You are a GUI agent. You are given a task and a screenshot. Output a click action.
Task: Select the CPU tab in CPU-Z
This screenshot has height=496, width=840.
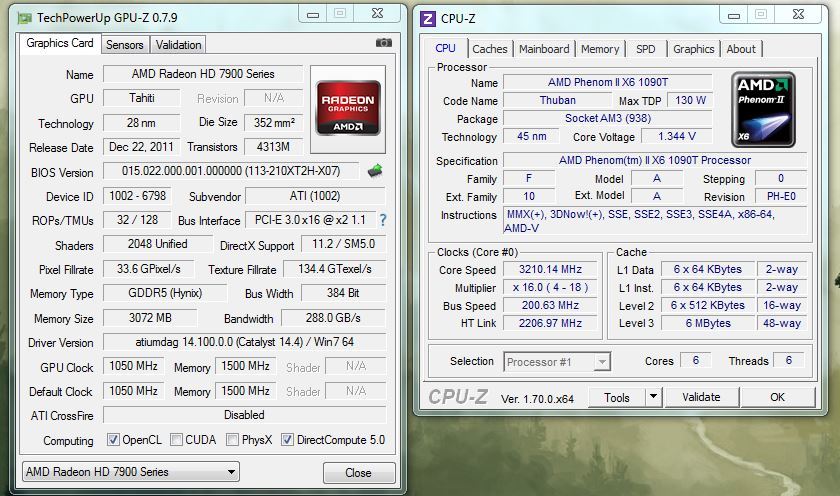pyautogui.click(x=445, y=48)
